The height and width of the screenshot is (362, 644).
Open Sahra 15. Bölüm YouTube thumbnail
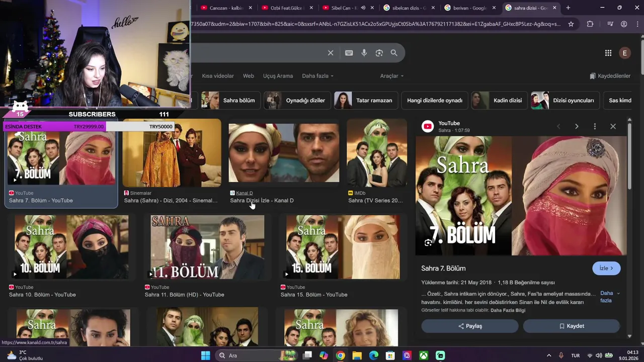343,247
